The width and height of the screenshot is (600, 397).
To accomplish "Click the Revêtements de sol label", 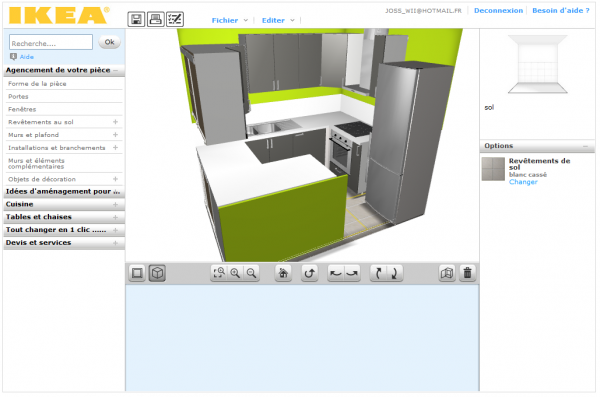I will (539, 164).
